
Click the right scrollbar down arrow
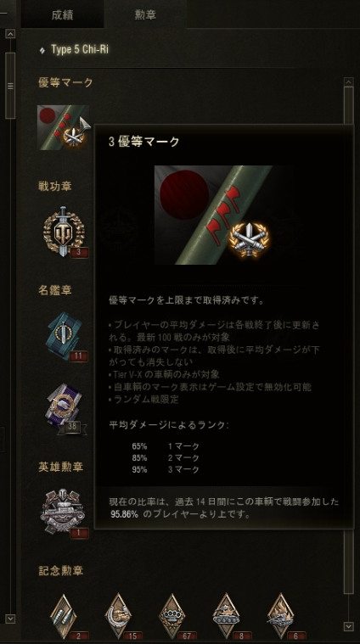[348, 626]
